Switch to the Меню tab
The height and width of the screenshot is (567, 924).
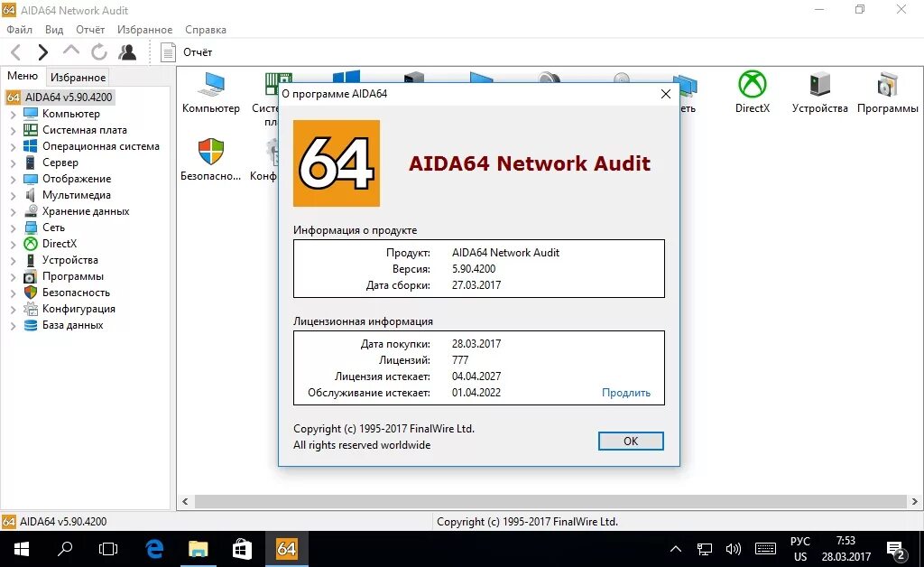click(23, 76)
